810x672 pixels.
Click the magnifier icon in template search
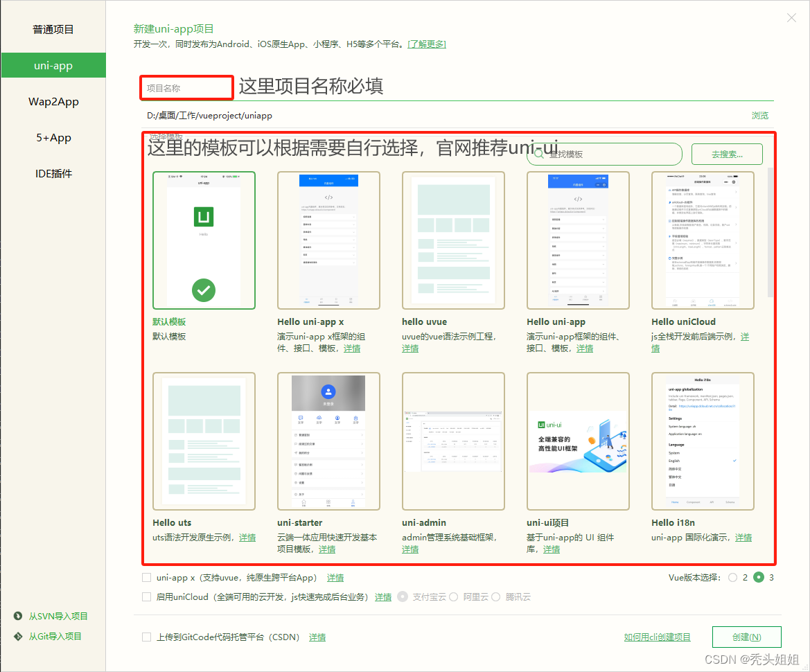[539, 154]
